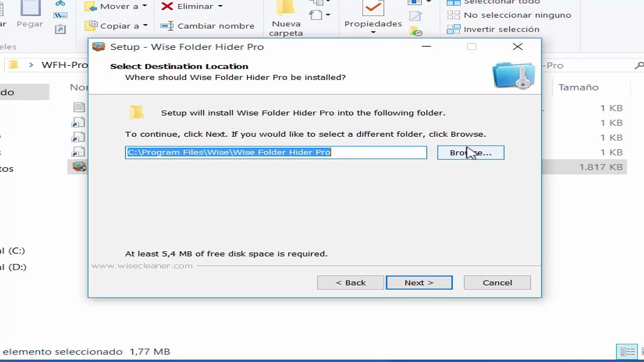Open the www.wisecleaner.com link
The height and width of the screenshot is (362, 644).
[x=142, y=265]
